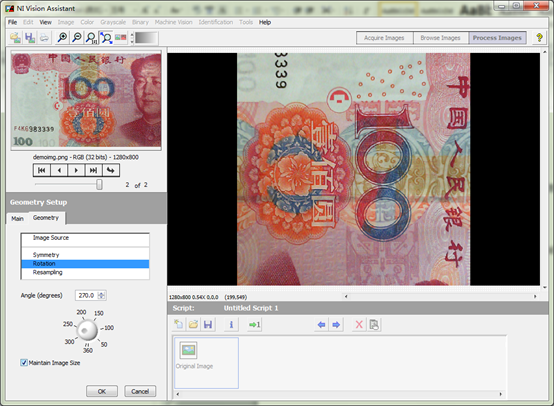
Task: Click the New Script icon
Action: (x=179, y=324)
